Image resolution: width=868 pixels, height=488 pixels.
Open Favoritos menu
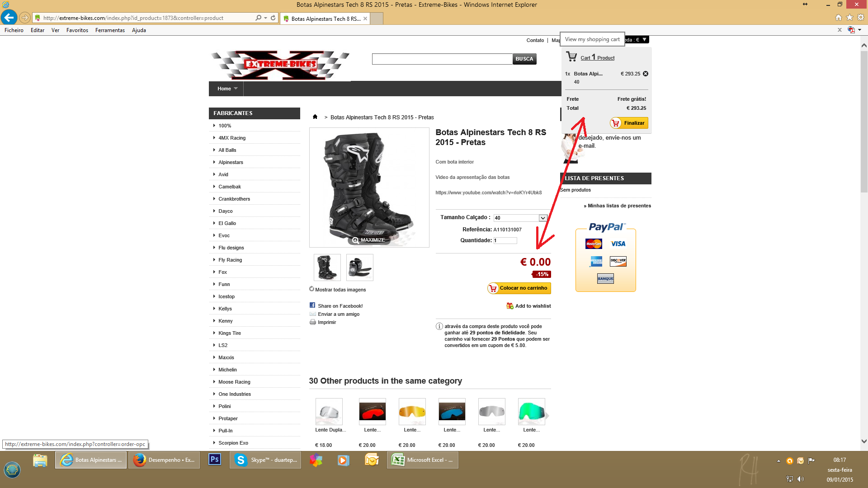pyautogui.click(x=77, y=30)
